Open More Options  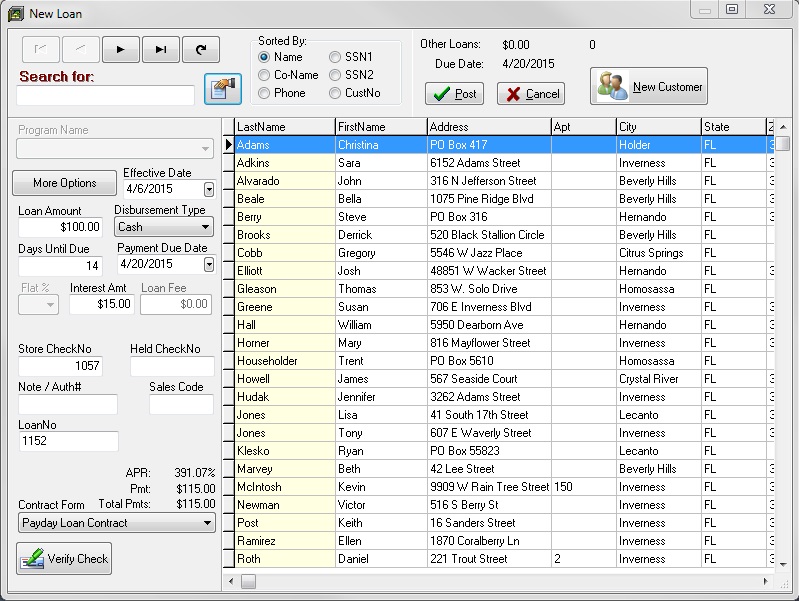[65, 183]
